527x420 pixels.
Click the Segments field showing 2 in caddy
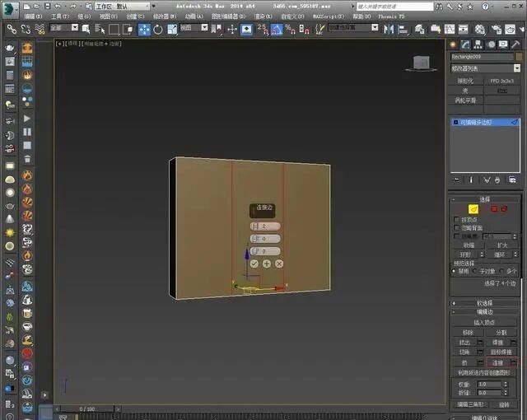click(265, 226)
